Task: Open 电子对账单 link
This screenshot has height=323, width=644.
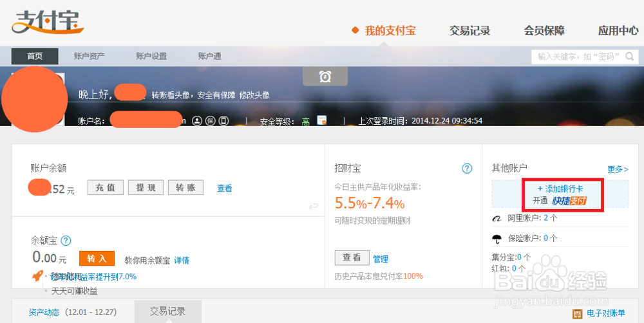Action: (x=606, y=313)
